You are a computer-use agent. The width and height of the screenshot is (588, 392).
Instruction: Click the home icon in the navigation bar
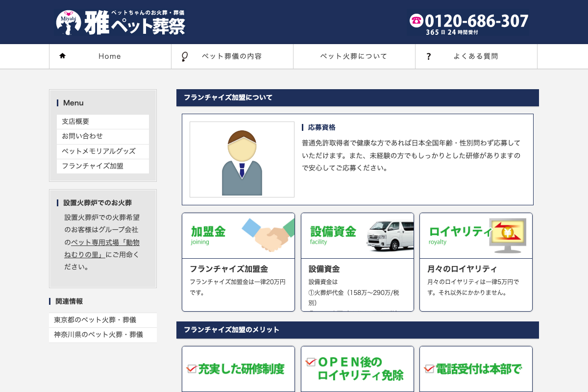[62, 56]
